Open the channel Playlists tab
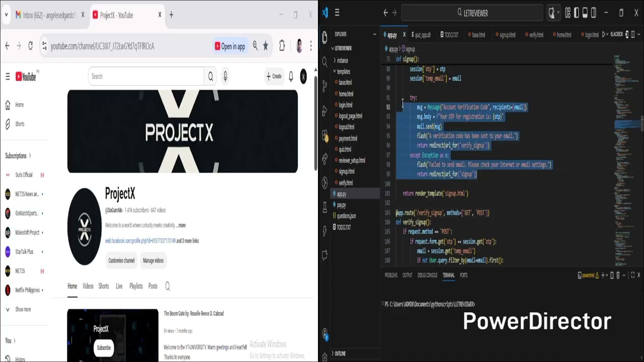This screenshot has height=362, width=644. [136, 286]
